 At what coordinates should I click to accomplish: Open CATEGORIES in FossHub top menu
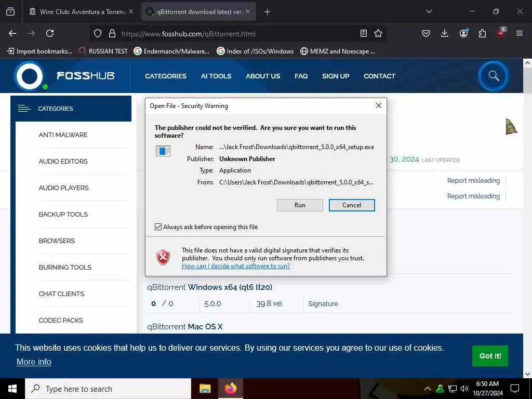coord(166,76)
